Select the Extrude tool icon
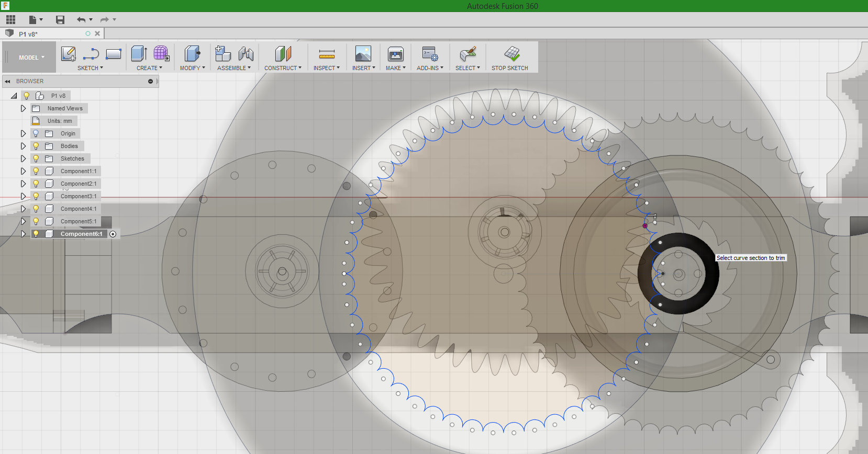The image size is (868, 454). click(x=139, y=53)
